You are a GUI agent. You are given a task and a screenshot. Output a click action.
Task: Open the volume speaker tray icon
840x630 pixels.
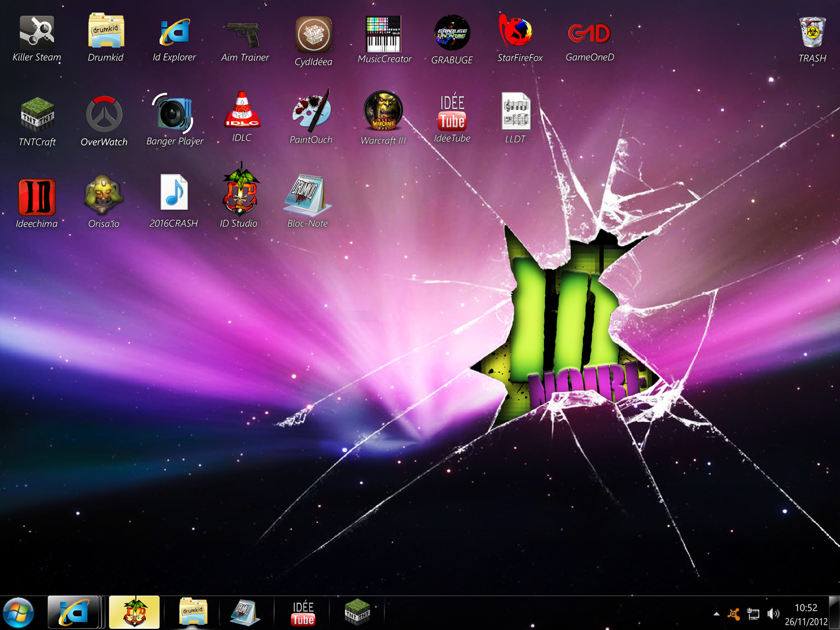tap(773, 614)
